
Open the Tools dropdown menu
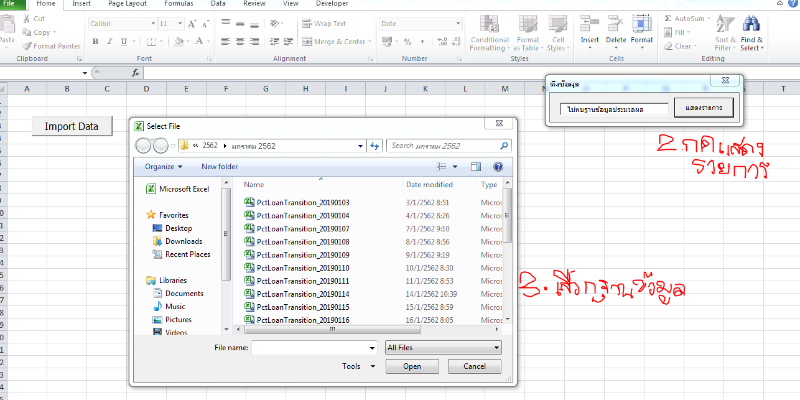click(357, 367)
